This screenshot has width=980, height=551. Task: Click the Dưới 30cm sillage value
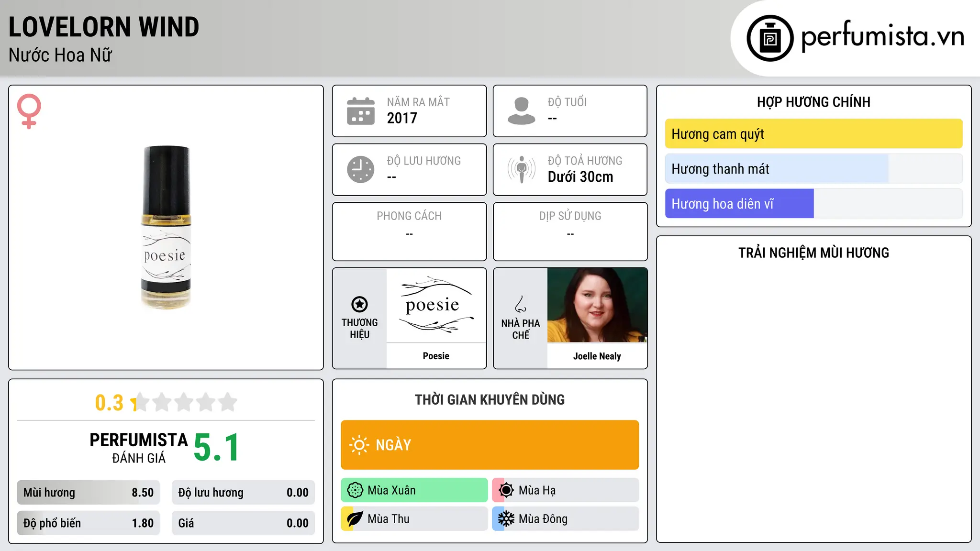click(x=580, y=177)
